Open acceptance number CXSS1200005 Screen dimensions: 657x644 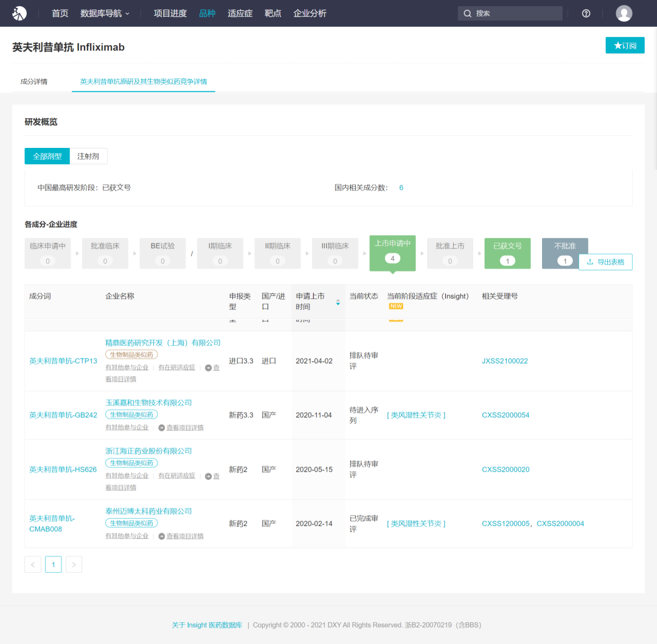(x=506, y=523)
